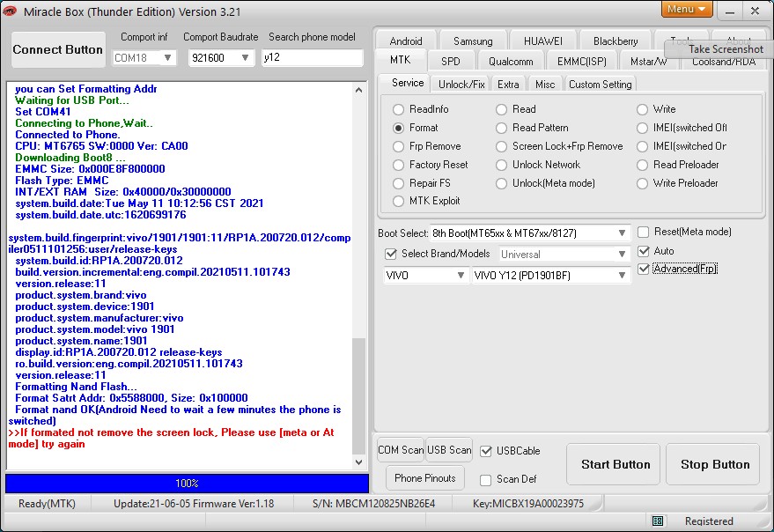Click the COM Scan button
774x532 pixels.
[401, 450]
